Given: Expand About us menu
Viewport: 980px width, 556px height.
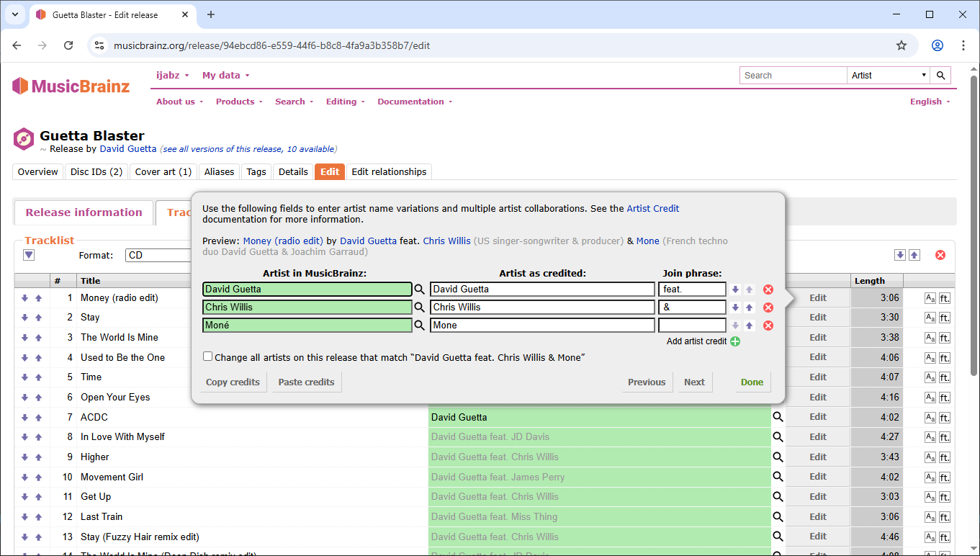Looking at the screenshot, I should click(180, 102).
